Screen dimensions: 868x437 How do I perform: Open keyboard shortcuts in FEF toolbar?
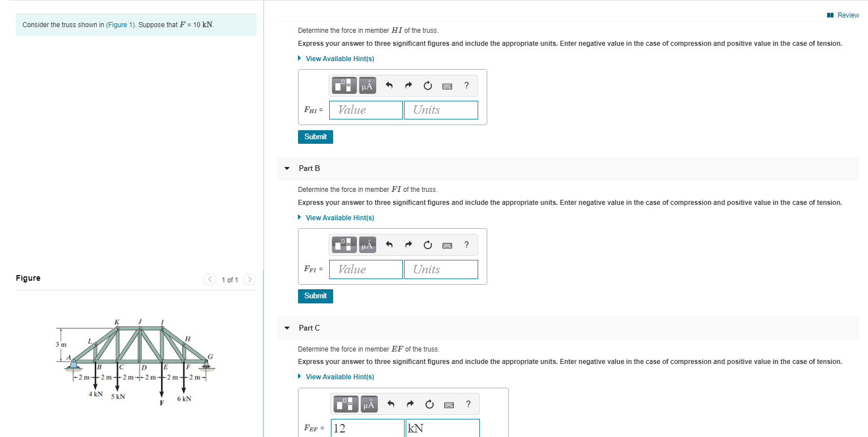click(x=449, y=404)
